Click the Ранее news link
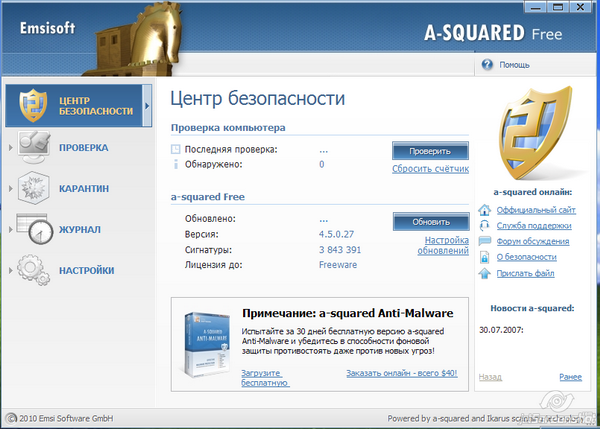Screen dimensions: 600x429 [571, 377]
